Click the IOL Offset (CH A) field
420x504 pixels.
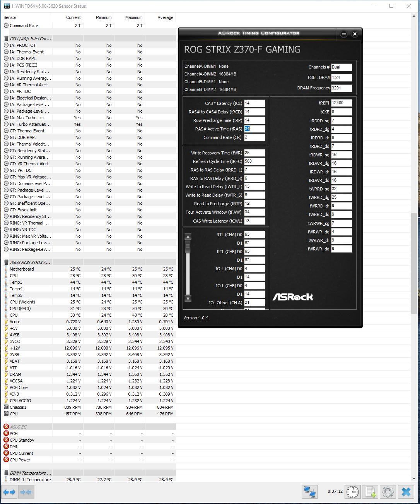pyautogui.click(x=254, y=303)
